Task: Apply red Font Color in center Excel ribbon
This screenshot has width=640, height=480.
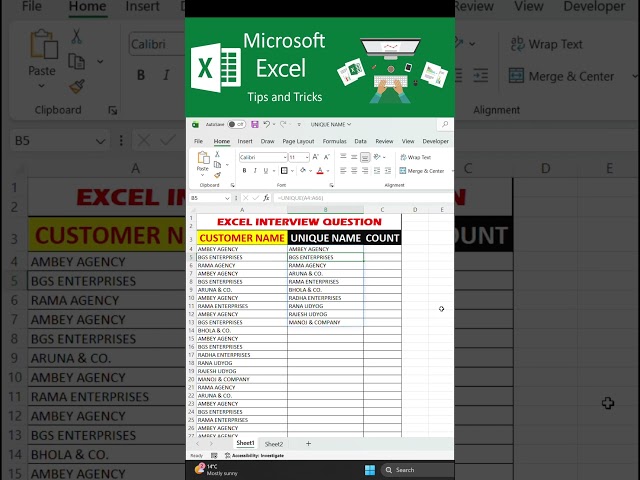Action: tap(320, 171)
